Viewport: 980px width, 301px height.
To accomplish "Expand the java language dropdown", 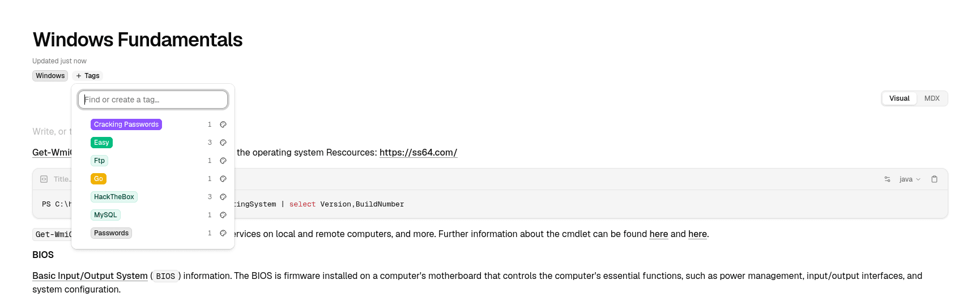I will [x=910, y=179].
